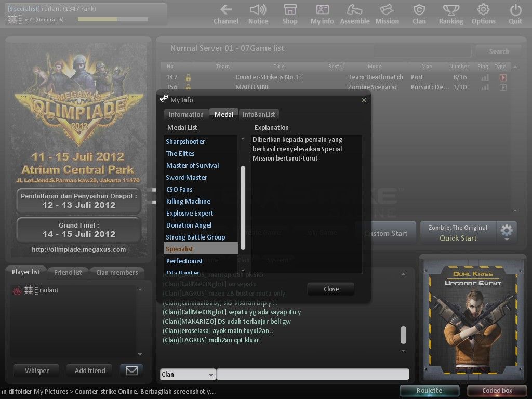Sort game list by Title column
The width and height of the screenshot is (532, 399).
point(279,66)
